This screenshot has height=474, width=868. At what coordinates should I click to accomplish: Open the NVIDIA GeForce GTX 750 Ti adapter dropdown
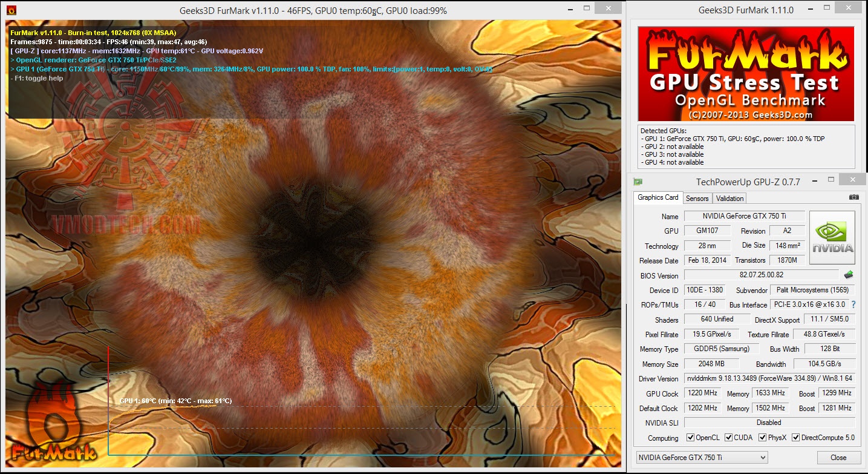tap(702, 458)
